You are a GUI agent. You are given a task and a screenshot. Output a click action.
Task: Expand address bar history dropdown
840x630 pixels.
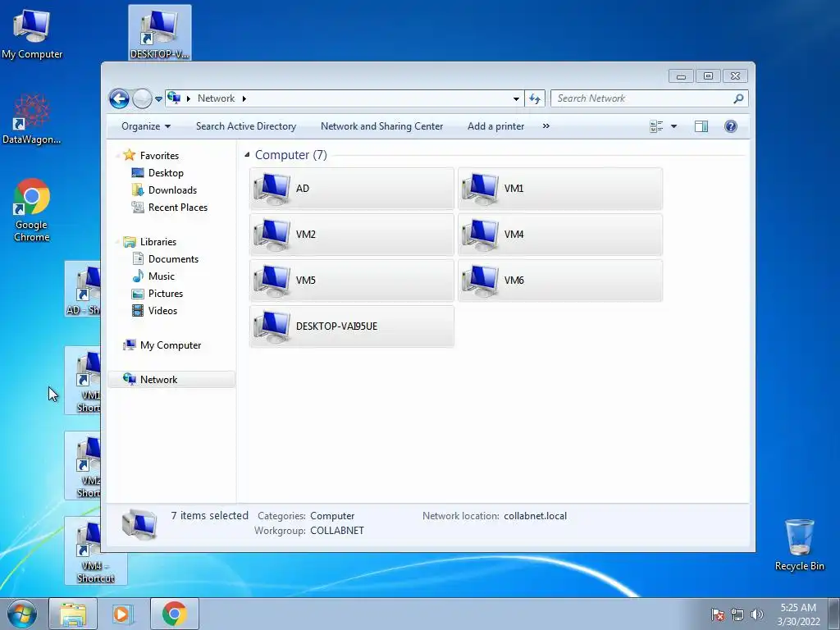tap(516, 98)
